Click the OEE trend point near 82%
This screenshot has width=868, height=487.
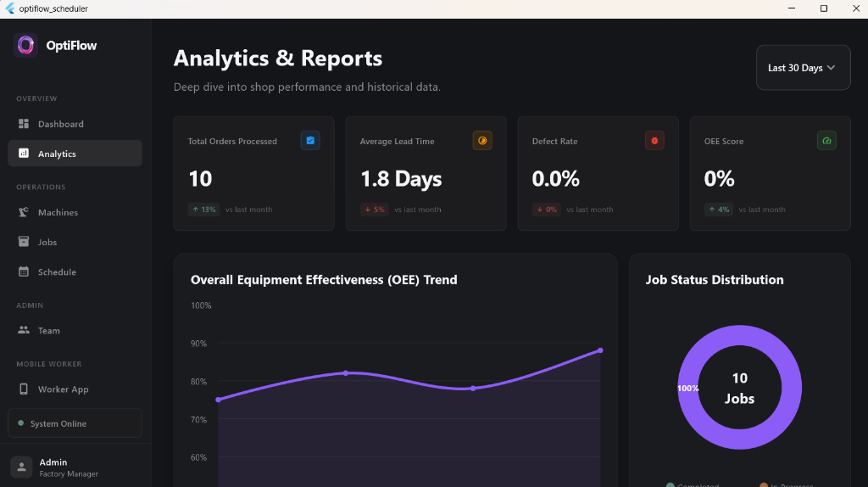tap(346, 372)
